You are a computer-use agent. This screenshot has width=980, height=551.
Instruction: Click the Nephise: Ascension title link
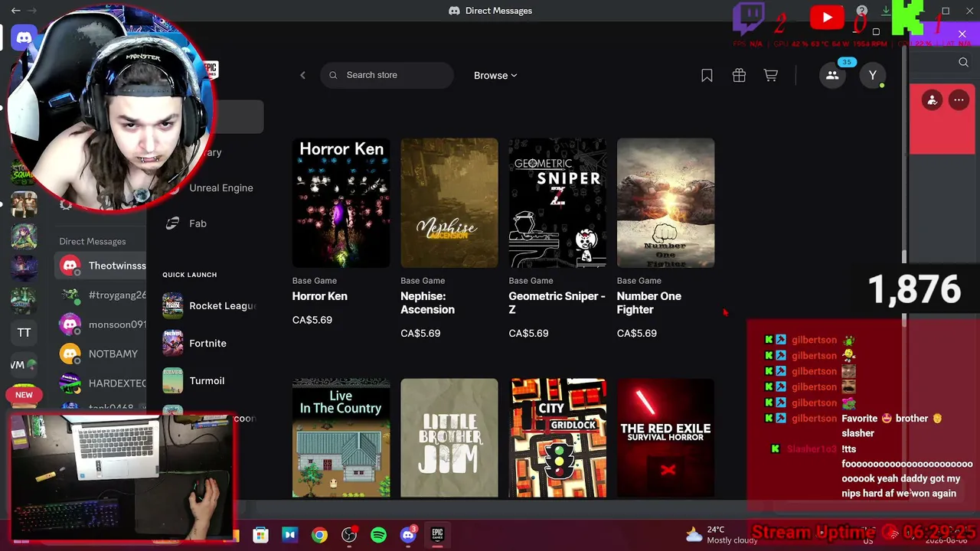428,303
